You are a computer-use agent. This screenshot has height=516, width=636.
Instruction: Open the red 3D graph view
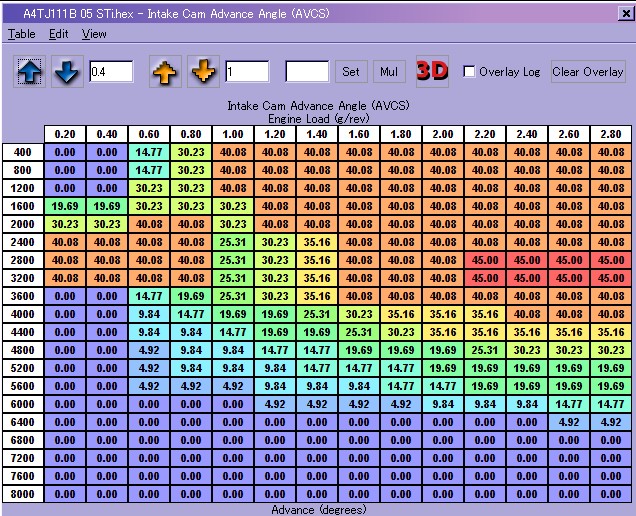point(432,72)
